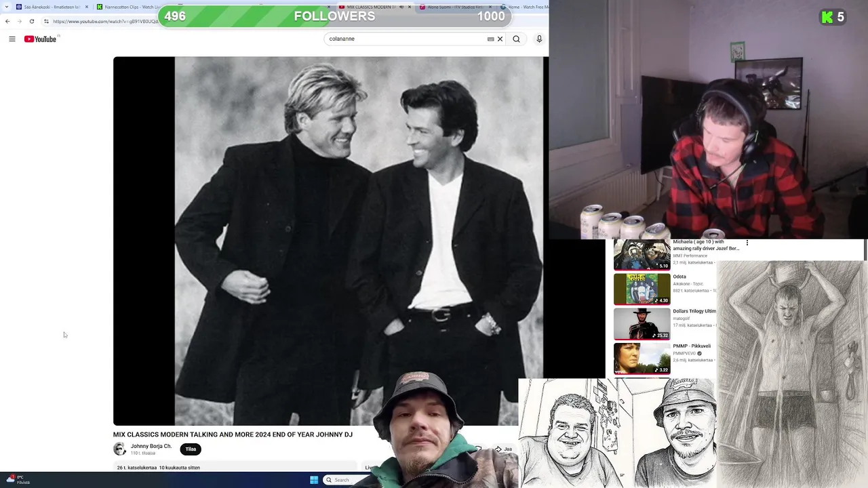Close the Sää Äänekoski tab
Image resolution: width=868 pixels, height=488 pixels.
coord(86,7)
